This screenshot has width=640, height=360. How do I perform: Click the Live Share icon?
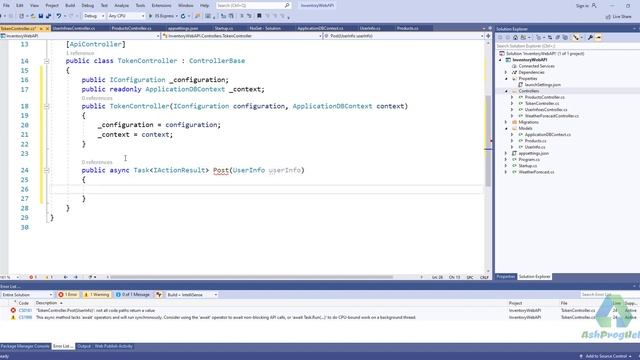click(608, 17)
